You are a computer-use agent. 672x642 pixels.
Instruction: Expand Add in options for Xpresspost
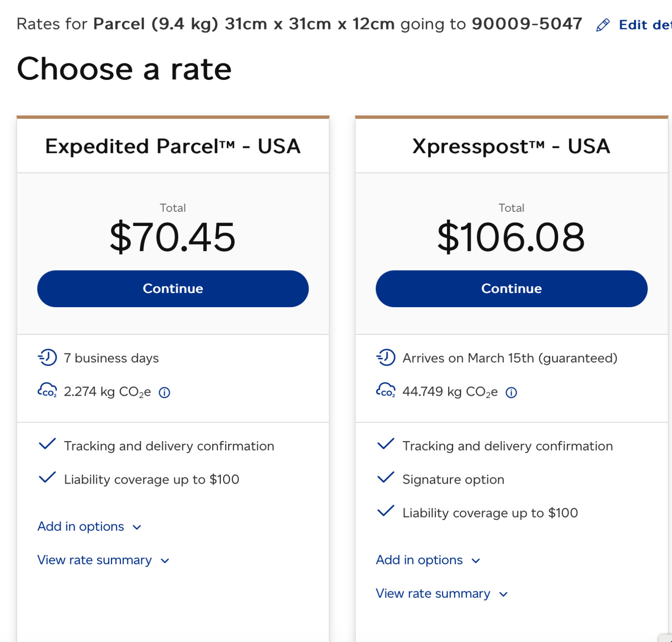click(428, 560)
